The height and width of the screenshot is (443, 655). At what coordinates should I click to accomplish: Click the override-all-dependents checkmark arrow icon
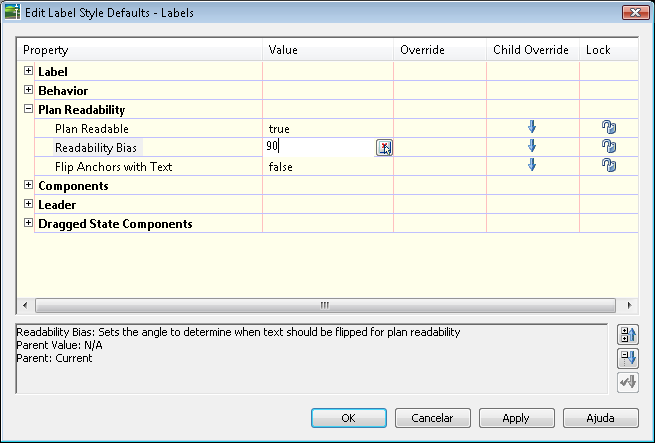tap(628, 382)
